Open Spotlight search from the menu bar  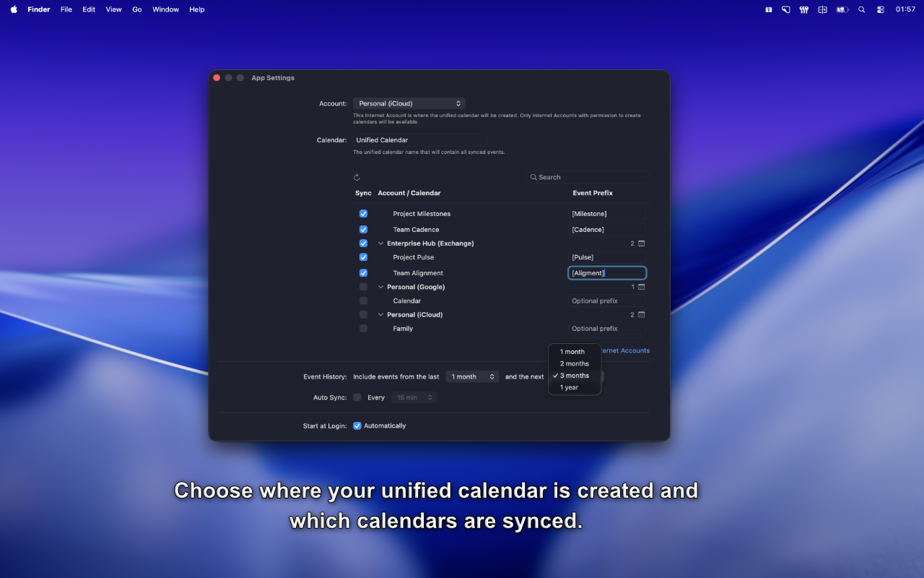(x=861, y=9)
